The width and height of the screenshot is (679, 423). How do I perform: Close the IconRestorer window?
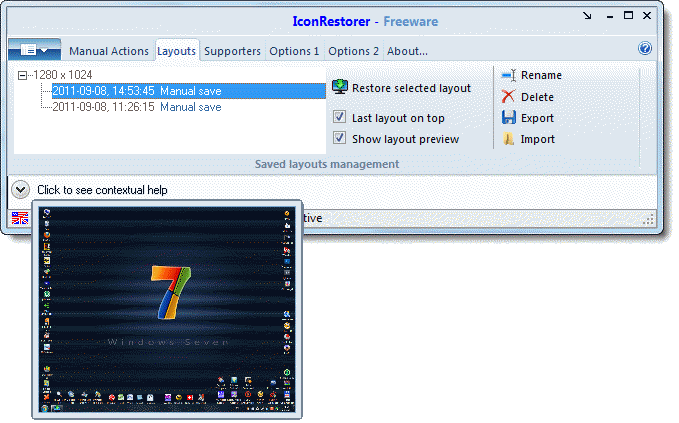(647, 16)
